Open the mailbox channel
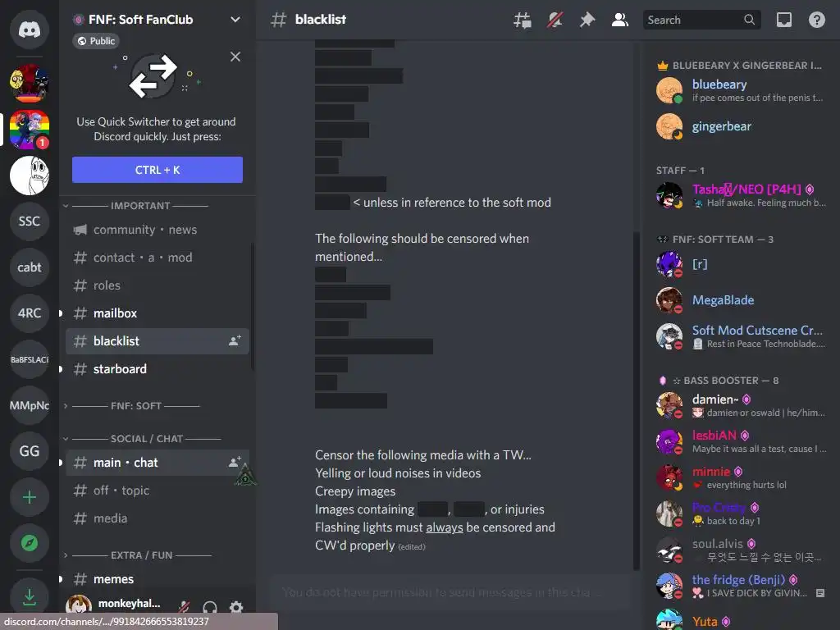 coord(157,313)
